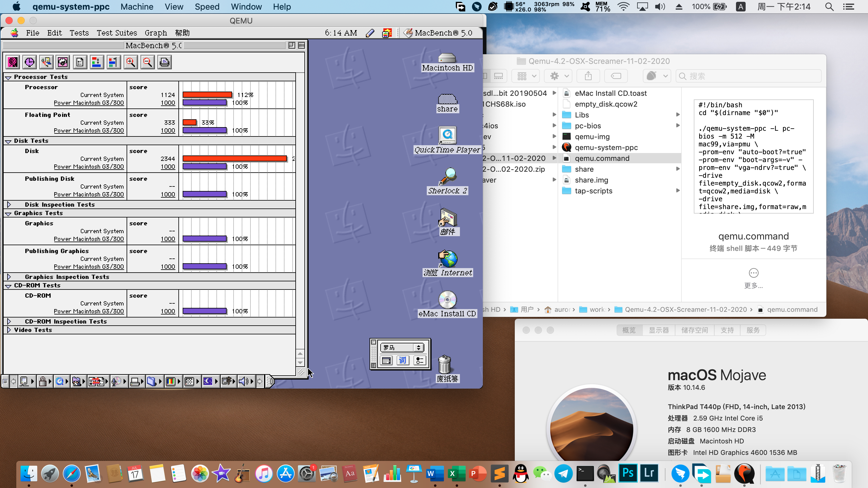Click the pink target toolbar icon

coord(13,62)
